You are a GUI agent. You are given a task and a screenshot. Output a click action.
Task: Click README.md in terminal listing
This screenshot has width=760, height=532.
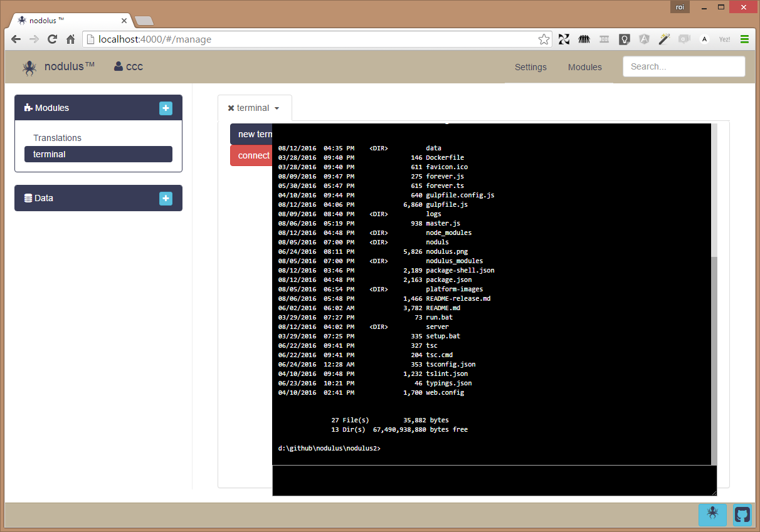coord(443,308)
